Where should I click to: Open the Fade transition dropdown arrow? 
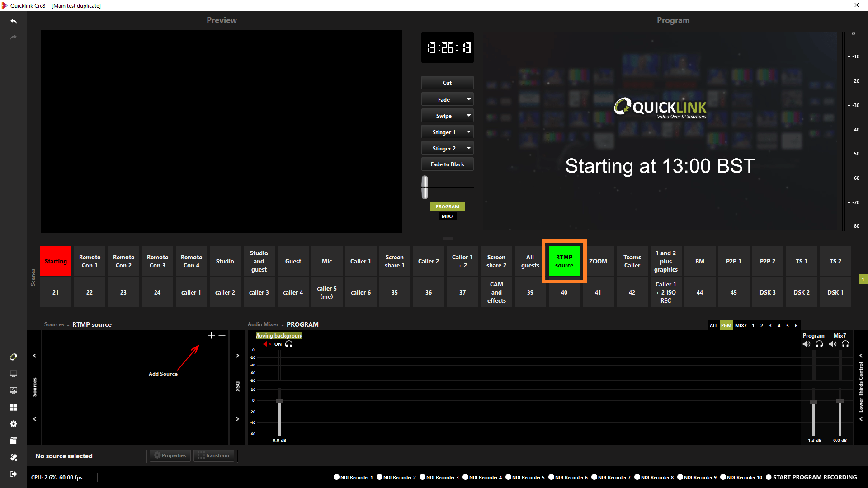pos(469,99)
